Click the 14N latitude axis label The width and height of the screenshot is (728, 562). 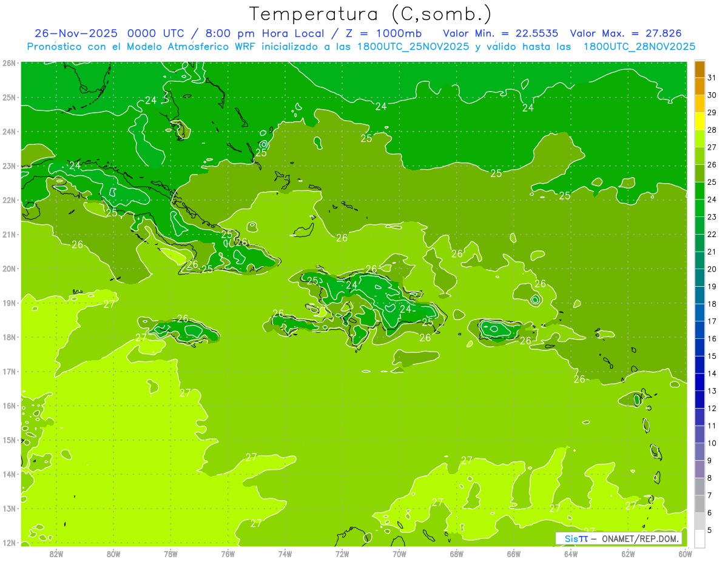coord(9,474)
